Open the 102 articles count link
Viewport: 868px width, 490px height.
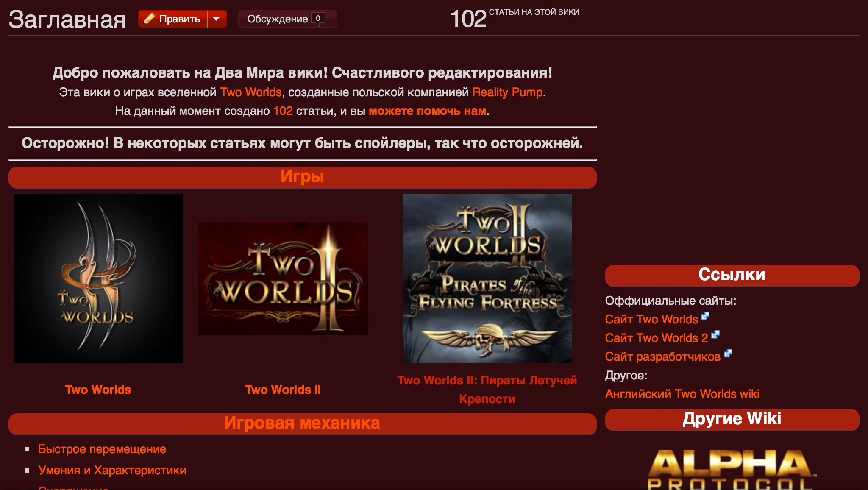283,111
